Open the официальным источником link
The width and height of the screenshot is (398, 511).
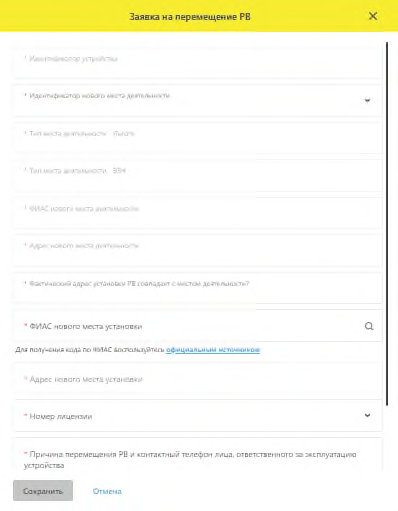tap(213, 350)
